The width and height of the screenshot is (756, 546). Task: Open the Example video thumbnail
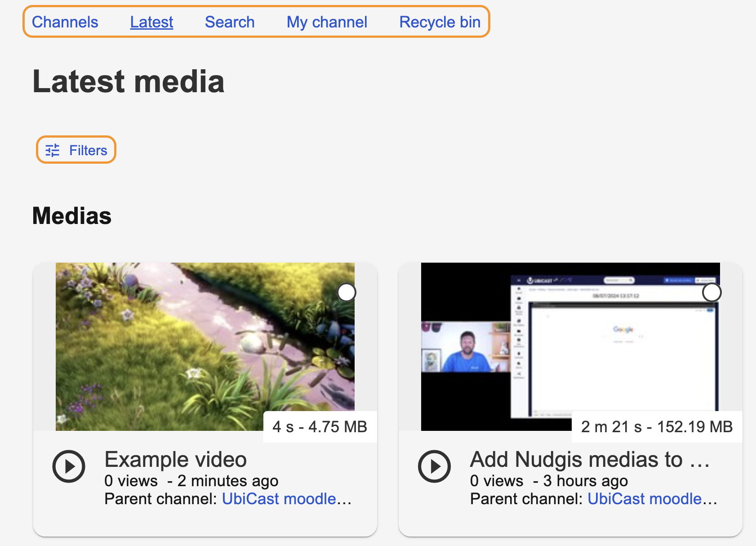tap(205, 347)
